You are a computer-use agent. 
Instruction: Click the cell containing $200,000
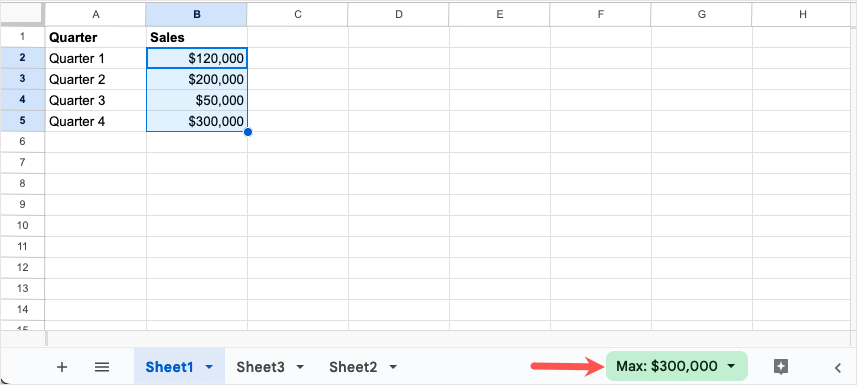pos(197,79)
